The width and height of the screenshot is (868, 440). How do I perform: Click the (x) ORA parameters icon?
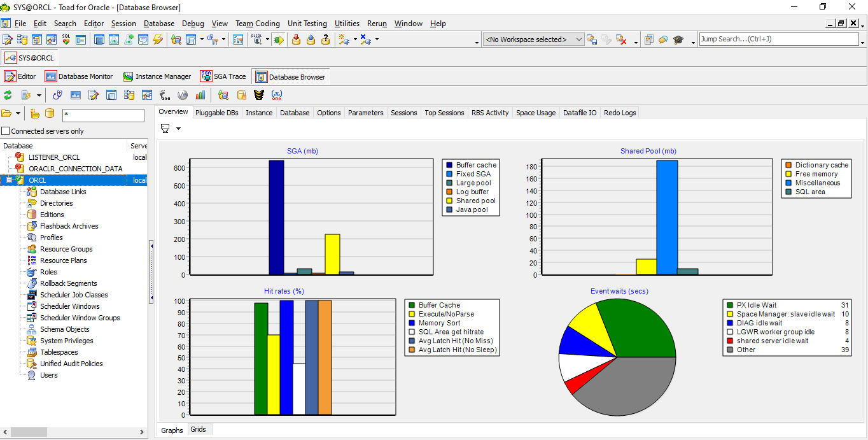277,95
